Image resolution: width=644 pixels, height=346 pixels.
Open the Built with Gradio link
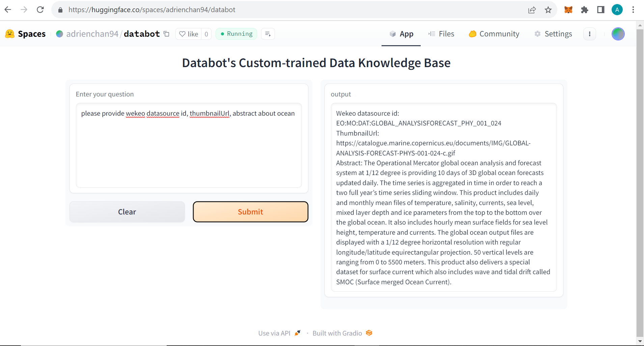342,333
